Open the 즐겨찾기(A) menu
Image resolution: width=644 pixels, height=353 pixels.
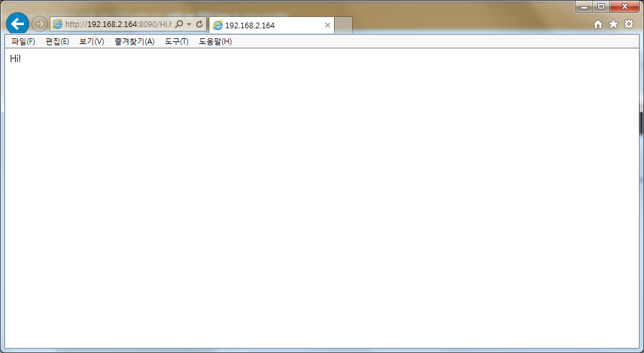click(135, 41)
